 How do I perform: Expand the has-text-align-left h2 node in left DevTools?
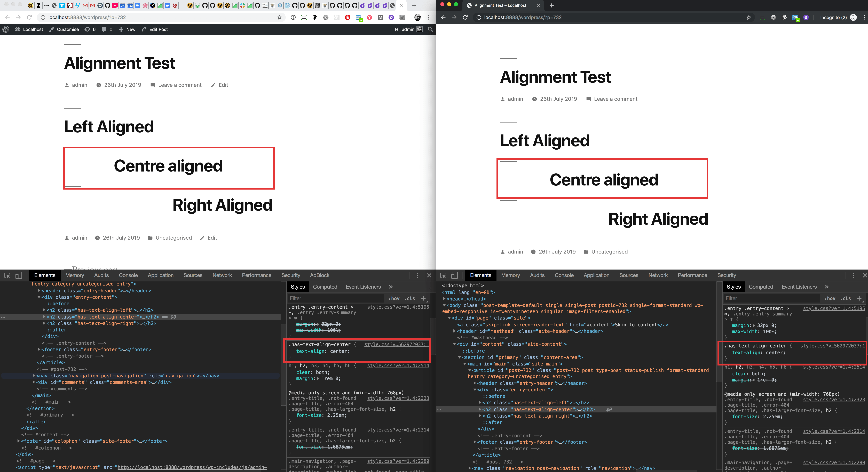(44, 310)
